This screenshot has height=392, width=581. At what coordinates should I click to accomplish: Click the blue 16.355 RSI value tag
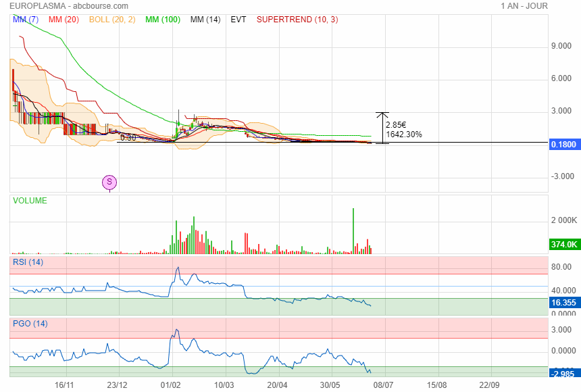click(563, 303)
